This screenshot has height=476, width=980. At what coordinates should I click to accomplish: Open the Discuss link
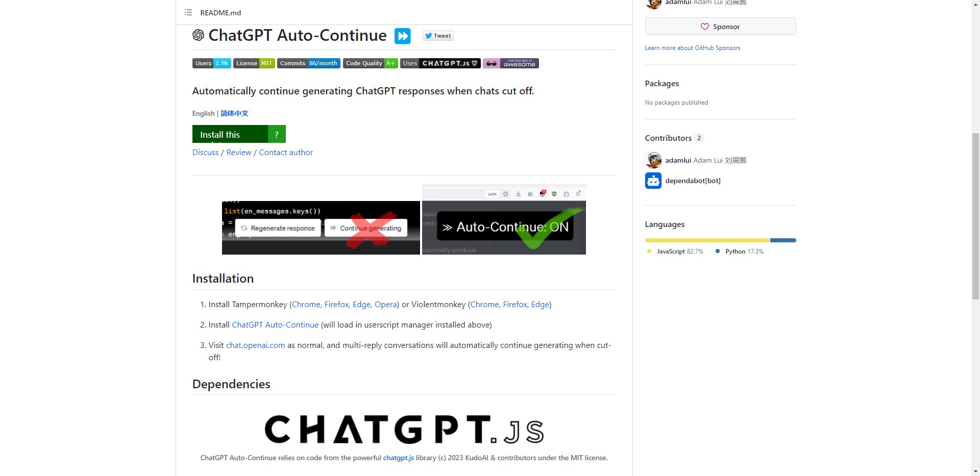click(205, 152)
